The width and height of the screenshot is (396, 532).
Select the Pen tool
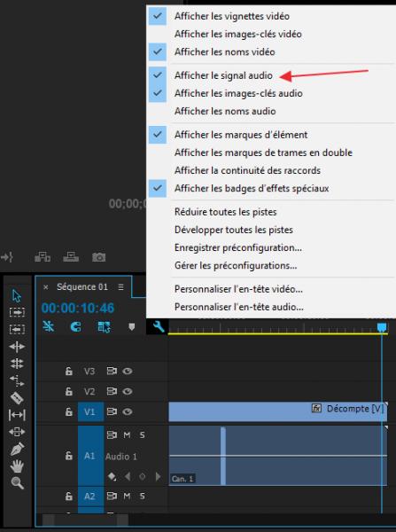click(x=17, y=449)
